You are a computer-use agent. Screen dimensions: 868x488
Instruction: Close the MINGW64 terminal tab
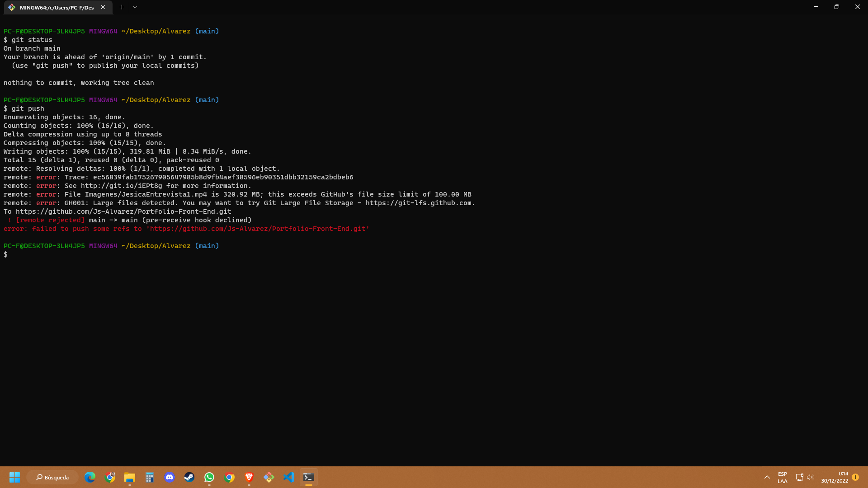103,7
